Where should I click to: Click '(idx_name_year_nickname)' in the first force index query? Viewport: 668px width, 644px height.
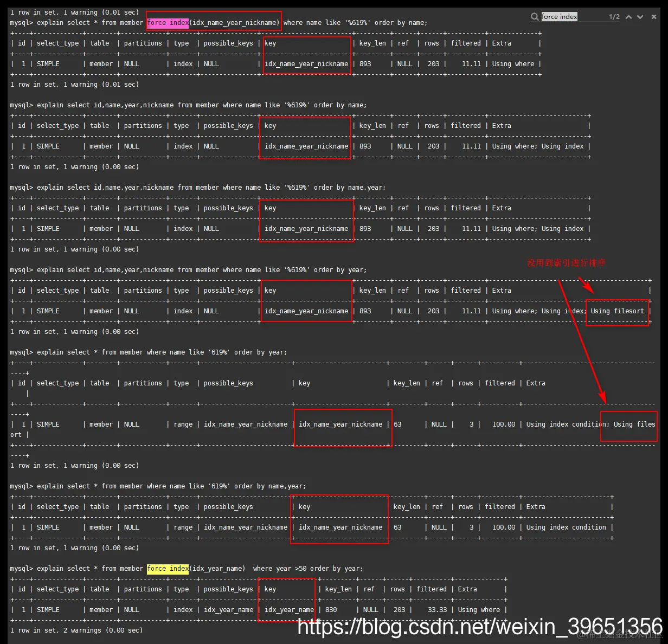tap(234, 23)
